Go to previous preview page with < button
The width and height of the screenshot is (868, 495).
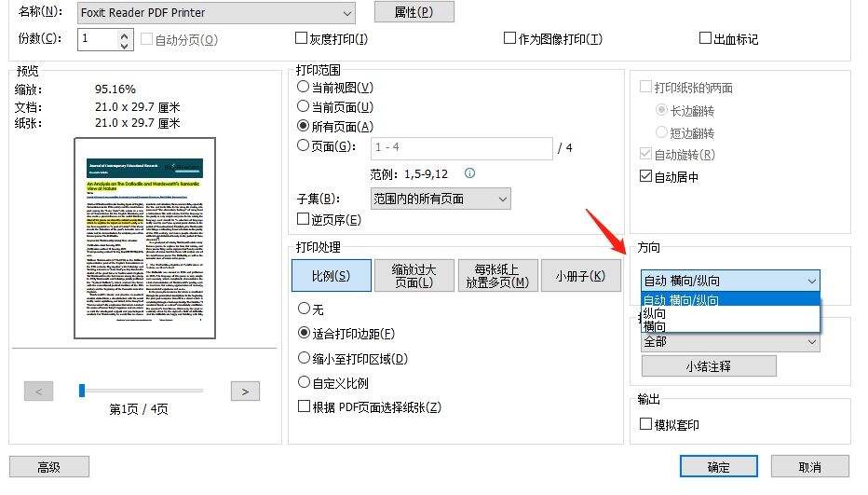pyautogui.click(x=39, y=392)
